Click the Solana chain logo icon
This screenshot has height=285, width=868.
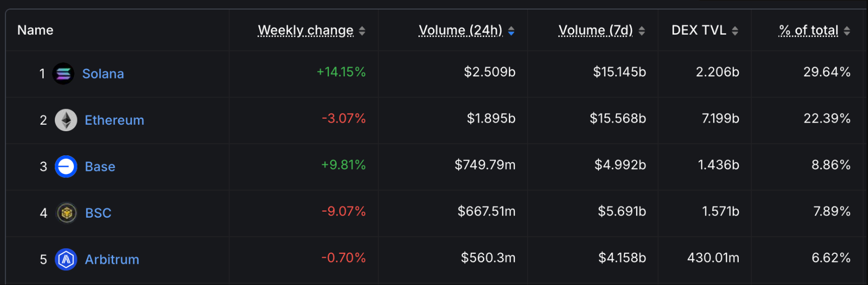pyautogui.click(x=63, y=74)
